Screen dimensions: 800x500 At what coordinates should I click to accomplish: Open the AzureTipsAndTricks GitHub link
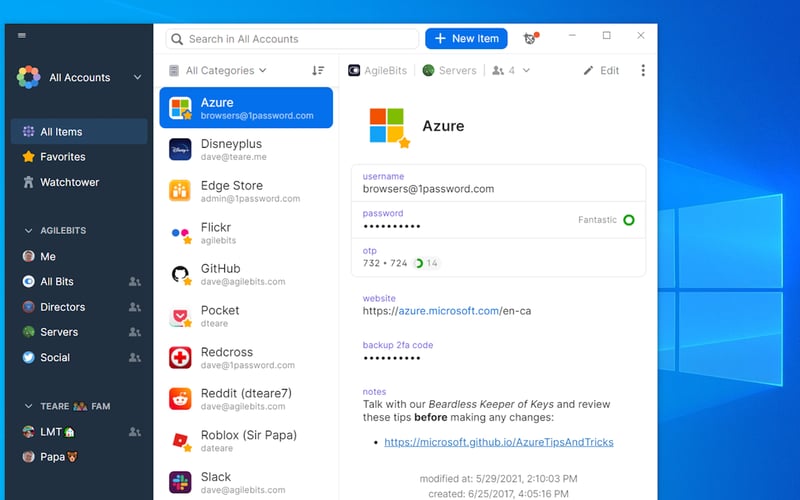pos(498,442)
